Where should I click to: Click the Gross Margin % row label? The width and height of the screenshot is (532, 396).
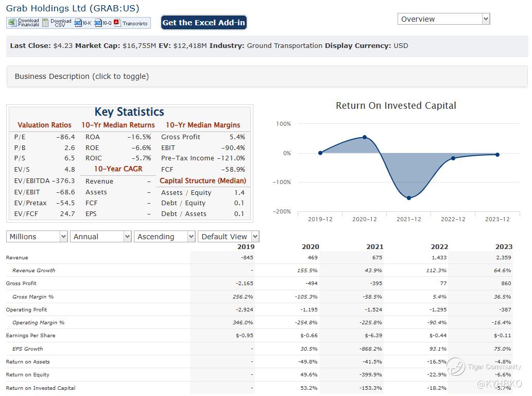click(x=33, y=296)
